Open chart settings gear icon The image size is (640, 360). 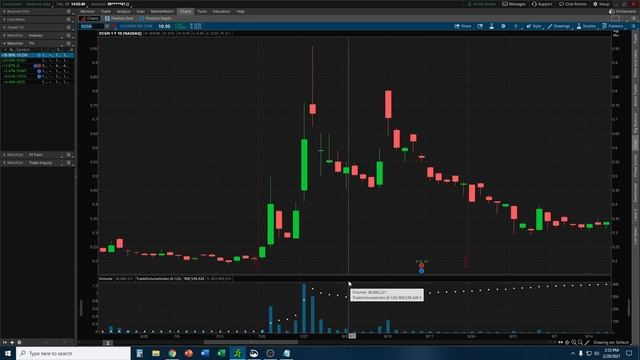503,26
